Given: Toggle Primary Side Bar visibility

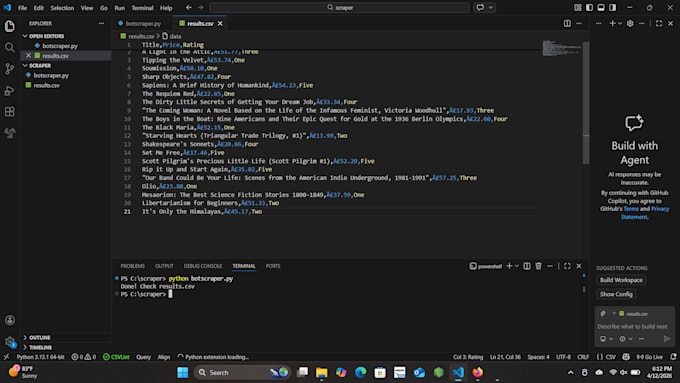Looking at the screenshot, I should [589, 7].
